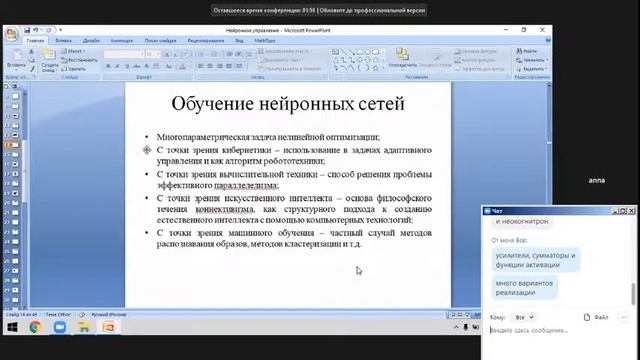The height and width of the screenshot is (360, 640).
Task: Click Delete slide (Удалить)
Action: 74,69
